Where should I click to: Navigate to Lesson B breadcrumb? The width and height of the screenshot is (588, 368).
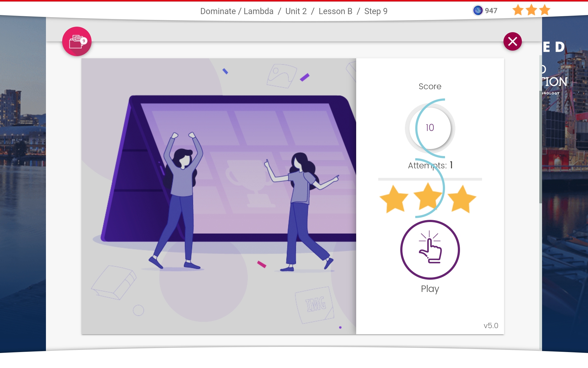point(335,11)
